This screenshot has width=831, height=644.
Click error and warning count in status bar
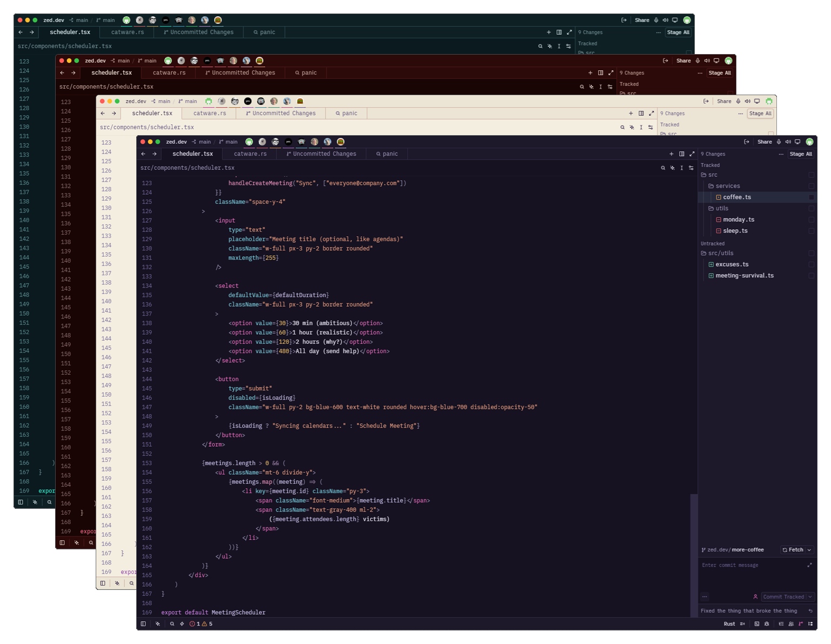(201, 624)
